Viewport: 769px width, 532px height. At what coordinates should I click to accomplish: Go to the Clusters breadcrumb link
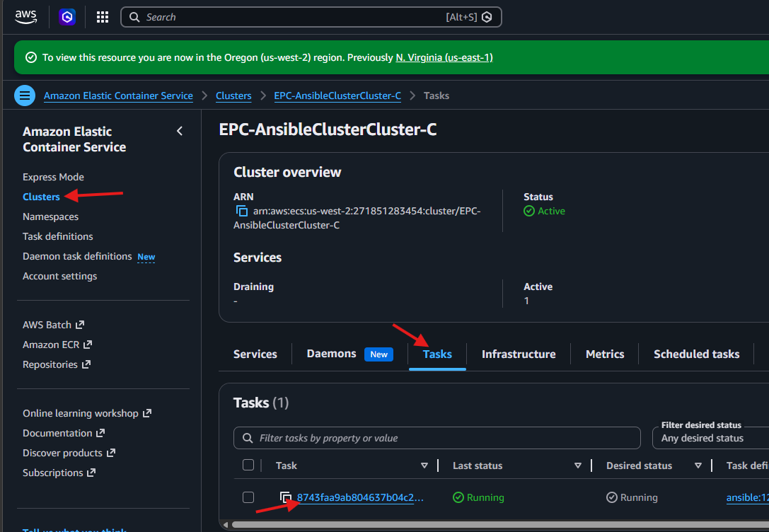[233, 96]
